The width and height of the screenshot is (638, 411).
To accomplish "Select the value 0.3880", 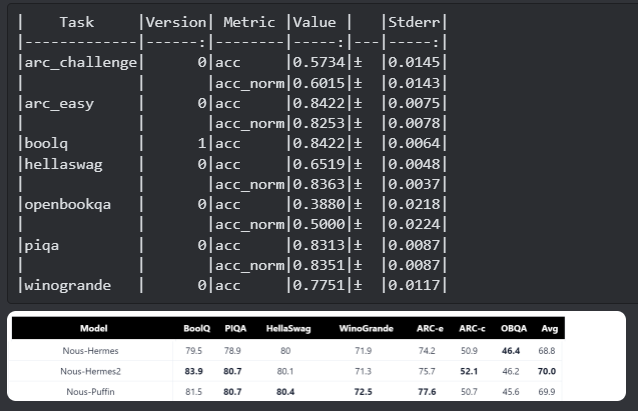I will (319, 204).
